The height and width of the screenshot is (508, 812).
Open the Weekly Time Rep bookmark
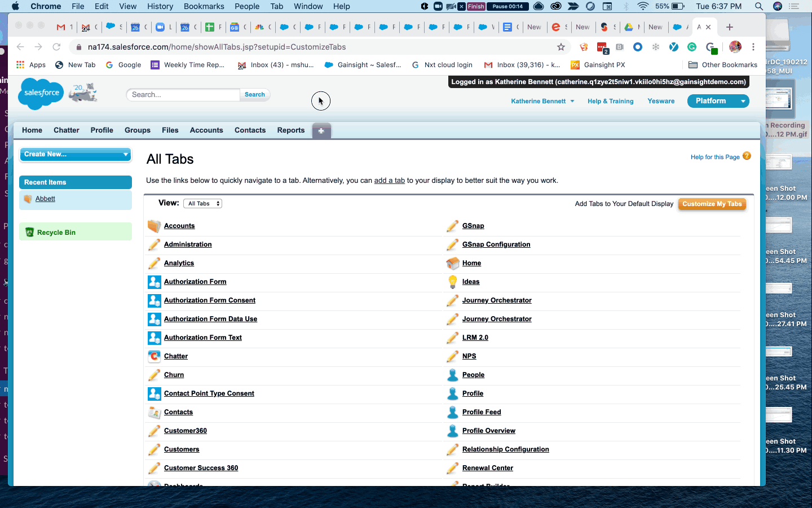pyautogui.click(x=188, y=65)
